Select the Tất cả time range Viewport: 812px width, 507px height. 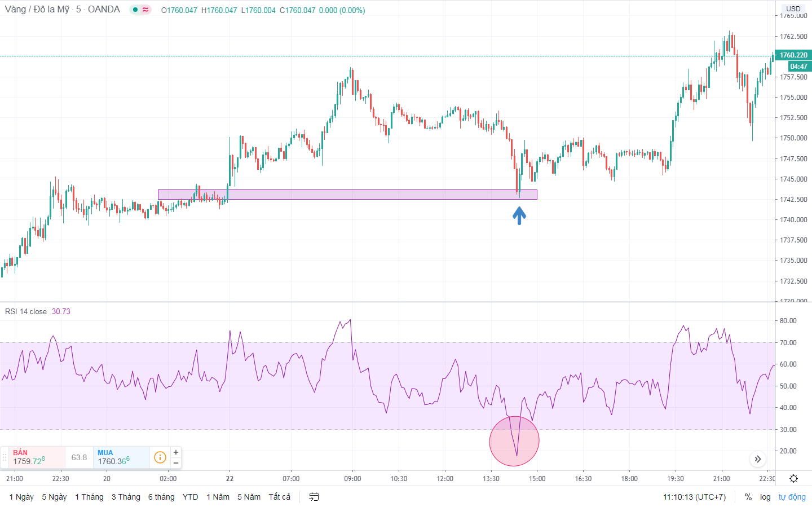[280, 497]
